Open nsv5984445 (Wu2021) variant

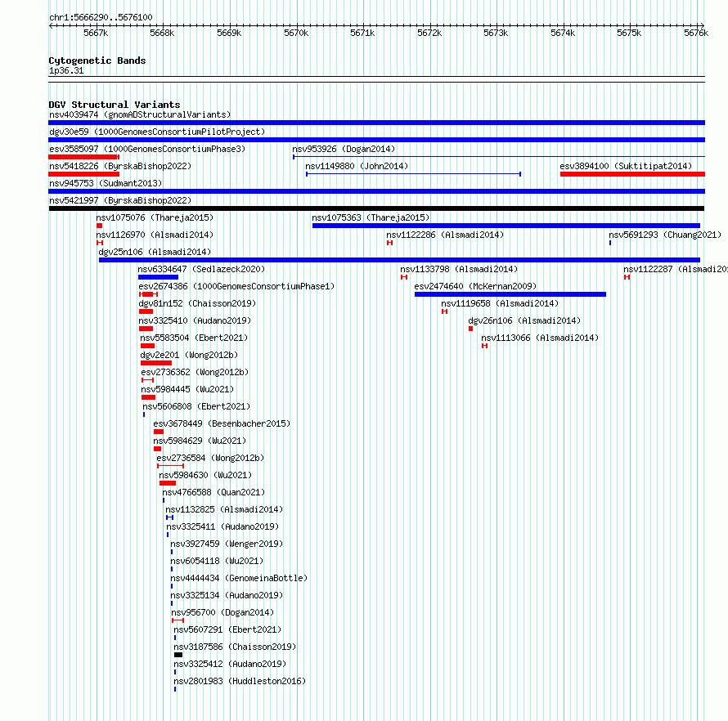(x=187, y=389)
